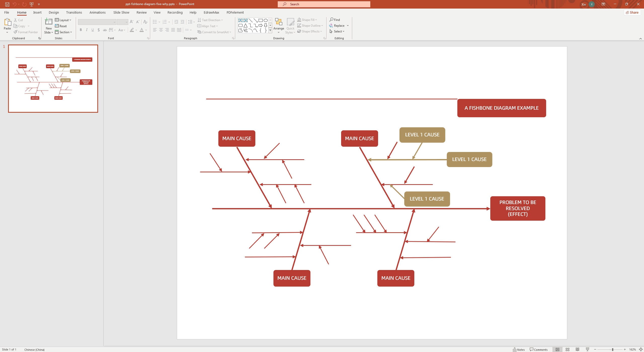This screenshot has width=644, height=352.
Task: Select the text box drawing tool
Action: click(240, 20)
